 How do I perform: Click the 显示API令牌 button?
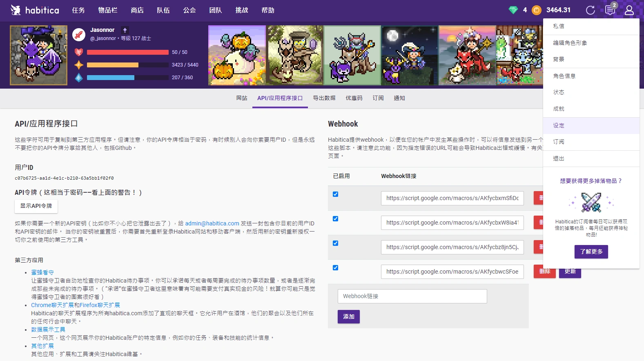coord(36,206)
